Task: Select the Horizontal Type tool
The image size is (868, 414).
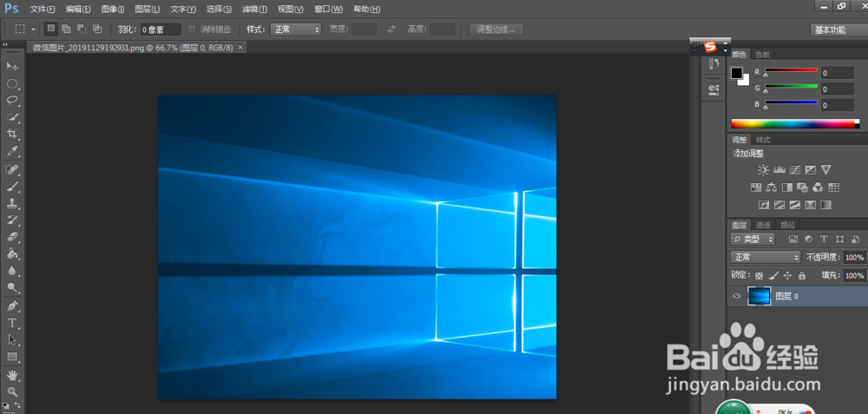Action: 12,323
